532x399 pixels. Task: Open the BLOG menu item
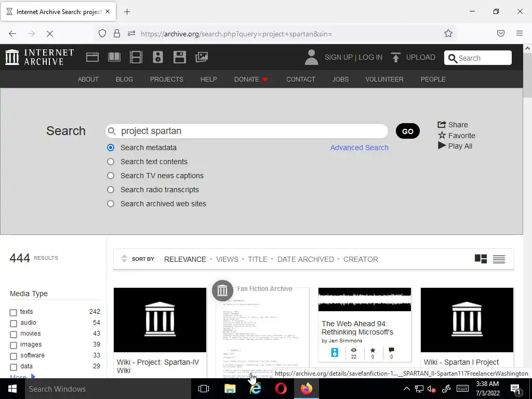[x=124, y=79]
